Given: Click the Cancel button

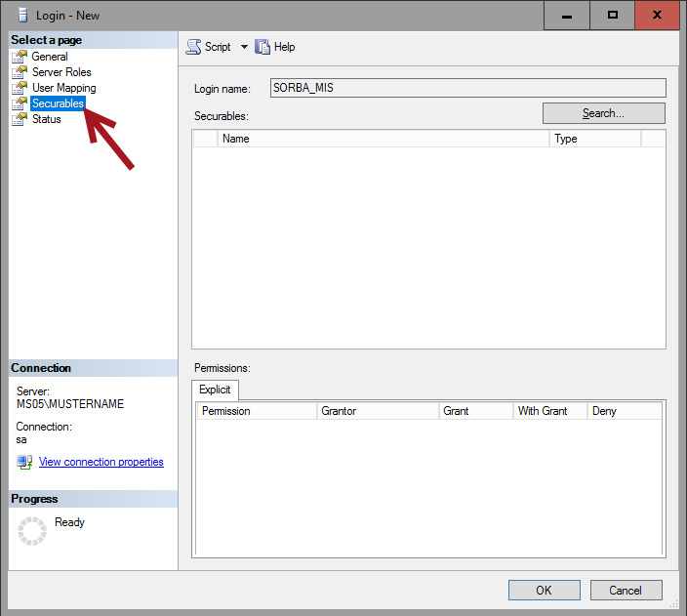Looking at the screenshot, I should [626, 590].
